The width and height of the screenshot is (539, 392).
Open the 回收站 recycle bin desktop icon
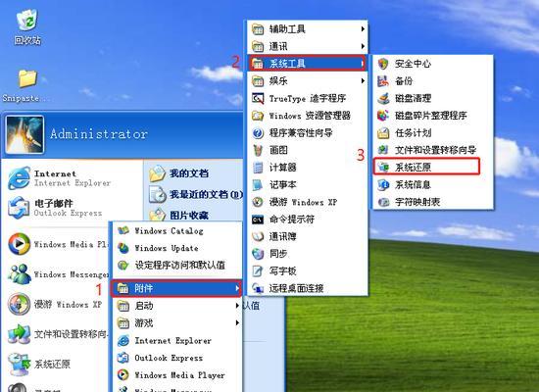coord(26,26)
